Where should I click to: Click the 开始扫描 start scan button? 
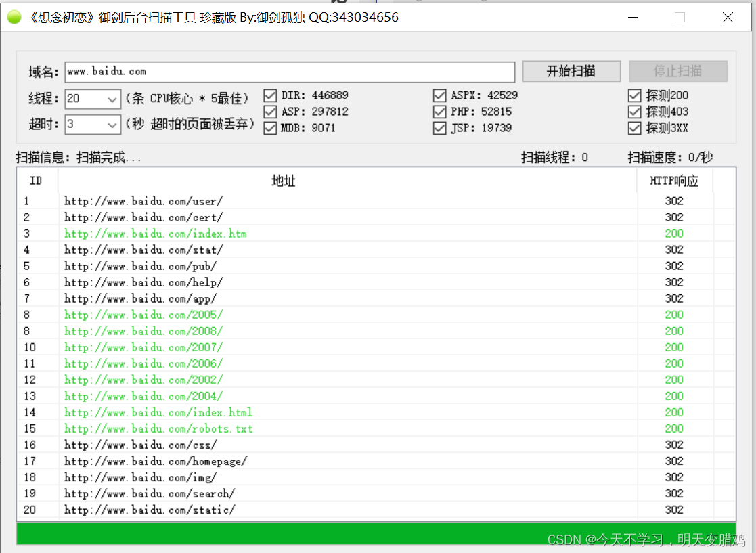pos(571,71)
